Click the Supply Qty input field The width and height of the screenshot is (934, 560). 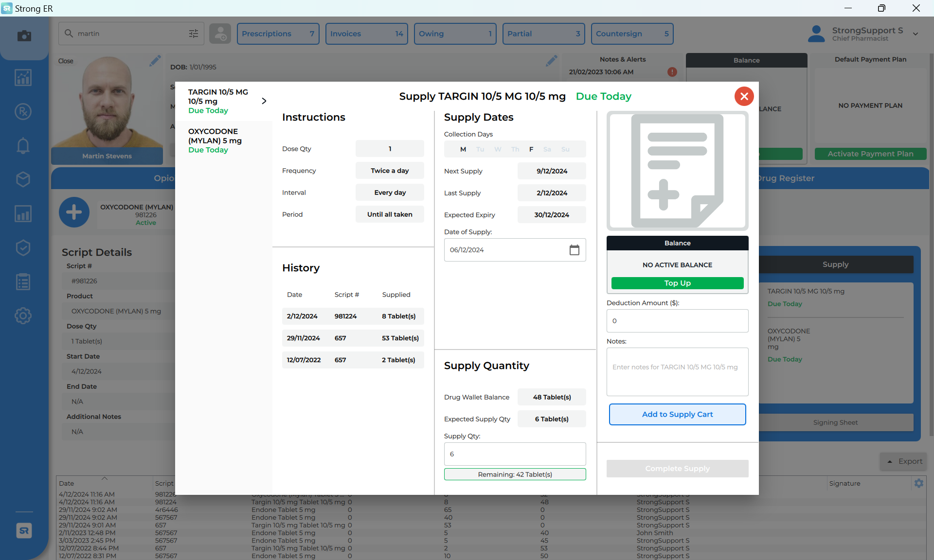[514, 454]
